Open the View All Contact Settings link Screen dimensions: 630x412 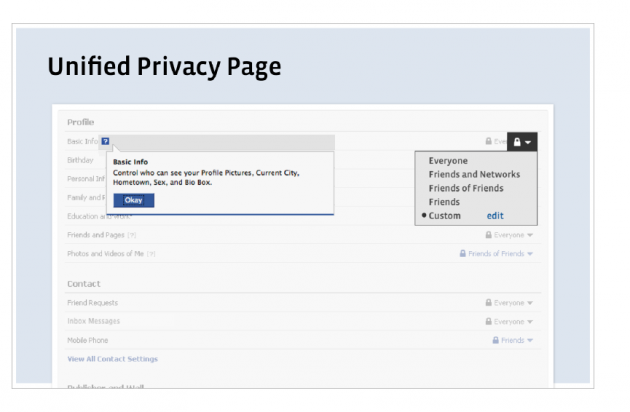[112, 358]
